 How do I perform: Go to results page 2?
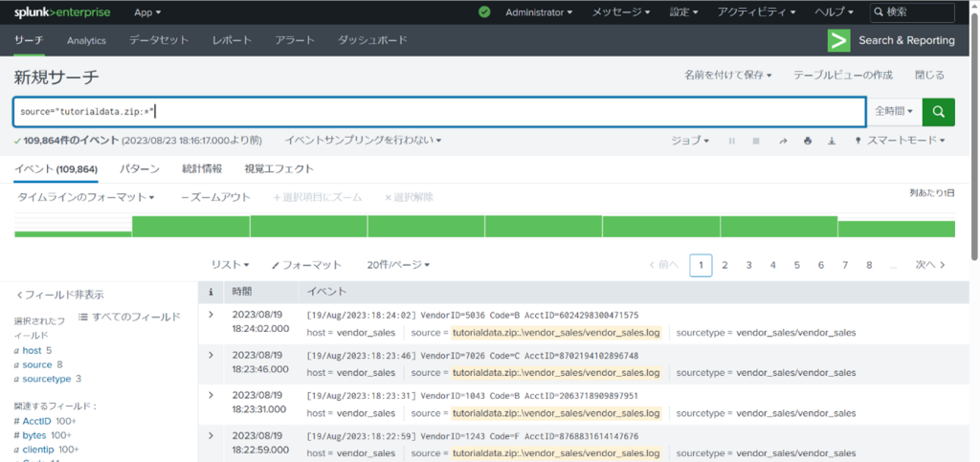[x=725, y=265]
